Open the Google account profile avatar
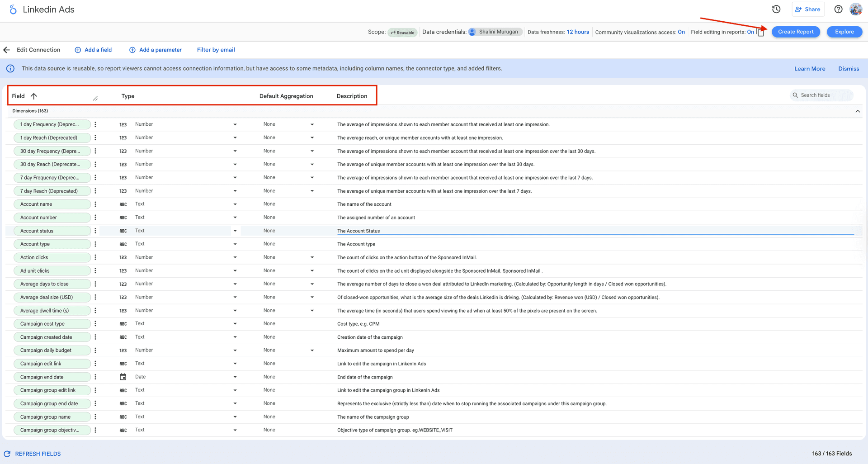 (856, 9)
